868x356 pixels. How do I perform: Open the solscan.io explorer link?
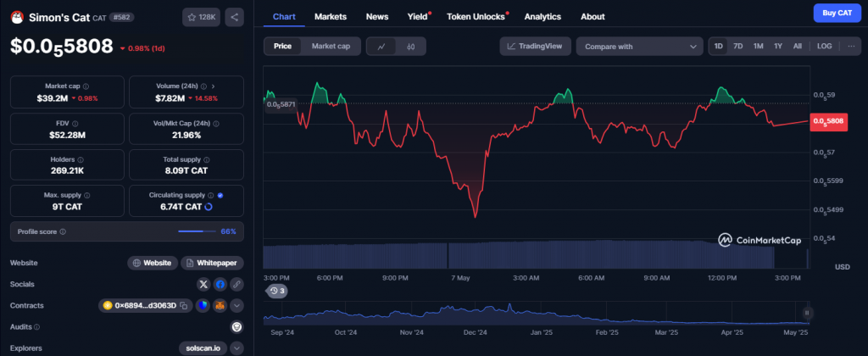click(x=203, y=348)
